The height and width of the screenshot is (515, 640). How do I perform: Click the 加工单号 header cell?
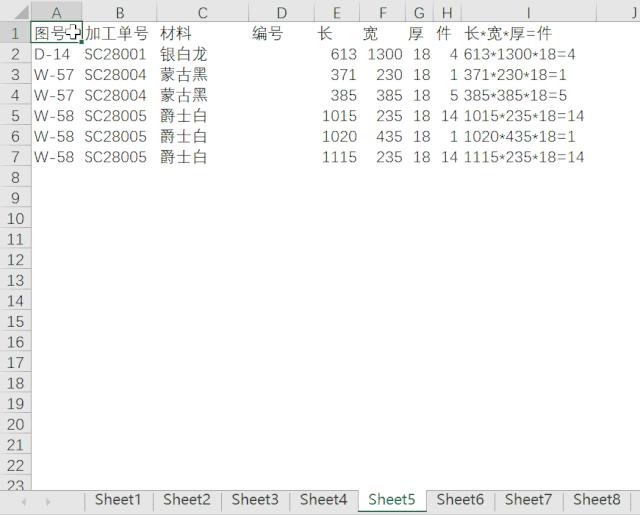(x=117, y=33)
